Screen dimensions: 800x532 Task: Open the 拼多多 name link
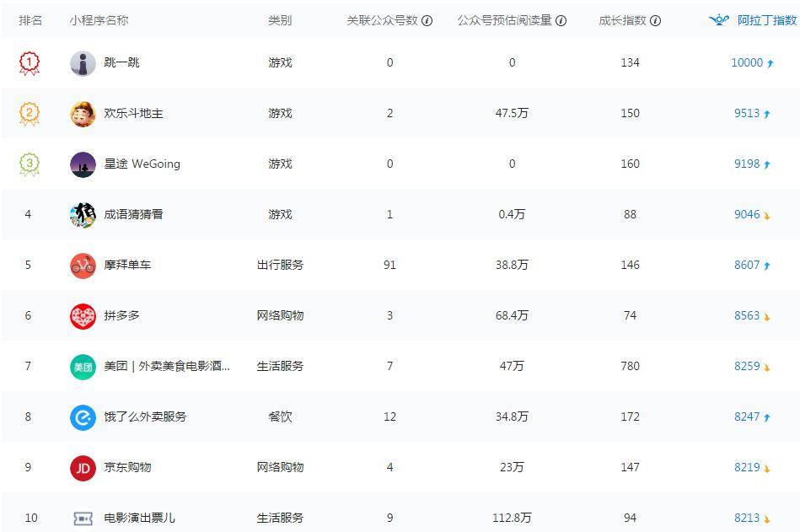coord(121,315)
